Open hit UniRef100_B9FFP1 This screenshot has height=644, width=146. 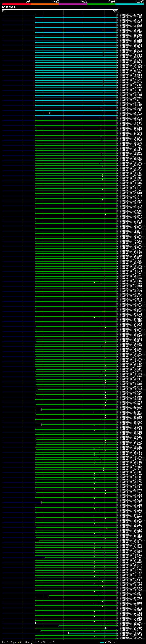pos(131,98)
